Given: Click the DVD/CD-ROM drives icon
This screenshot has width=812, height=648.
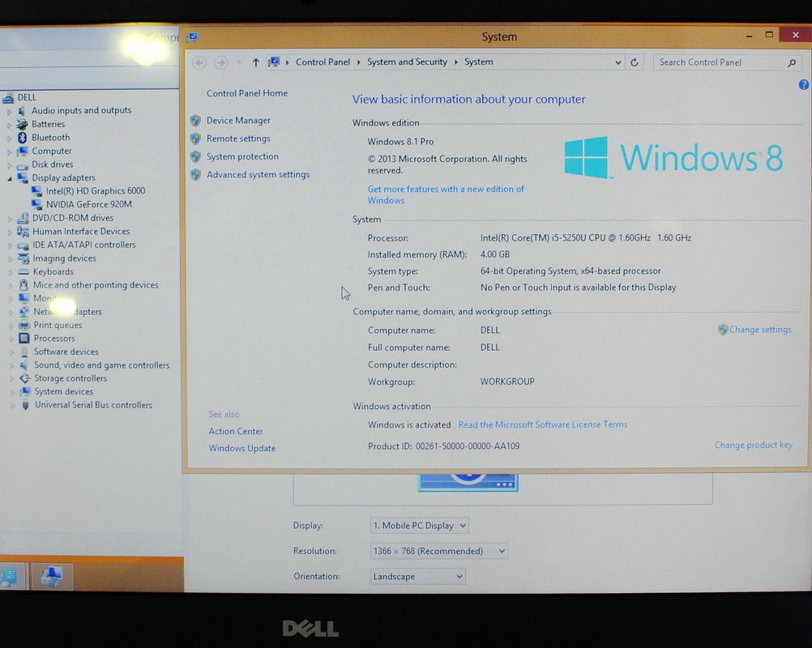Looking at the screenshot, I should point(23,219).
